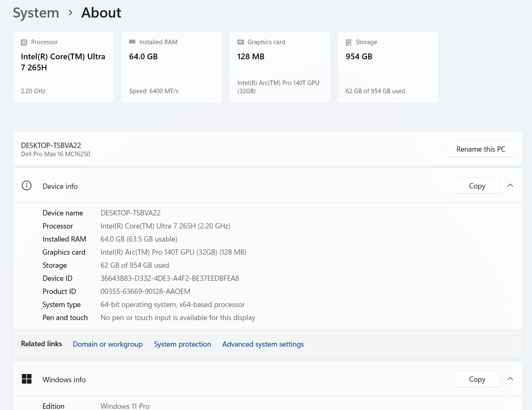The width and height of the screenshot is (532, 410).
Task: Click the Device ID row label
Action: coord(58,278)
